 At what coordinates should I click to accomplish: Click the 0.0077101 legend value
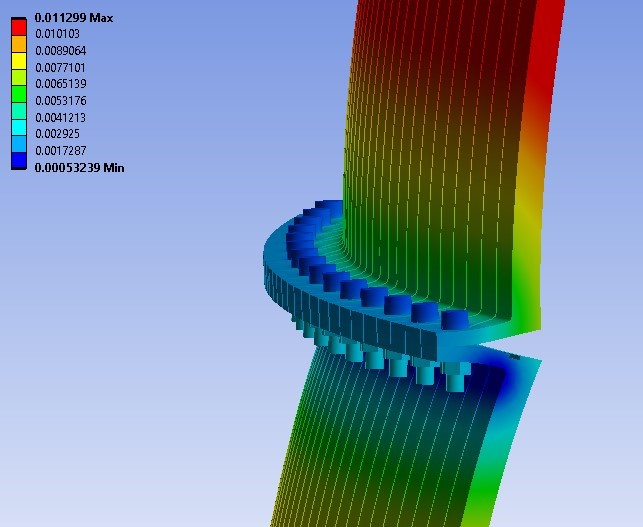tap(60, 67)
